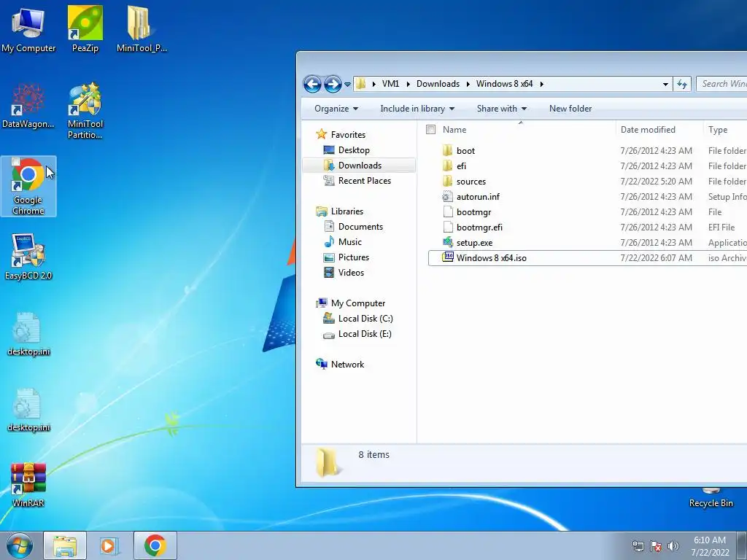Click the New folder button

[x=570, y=109]
